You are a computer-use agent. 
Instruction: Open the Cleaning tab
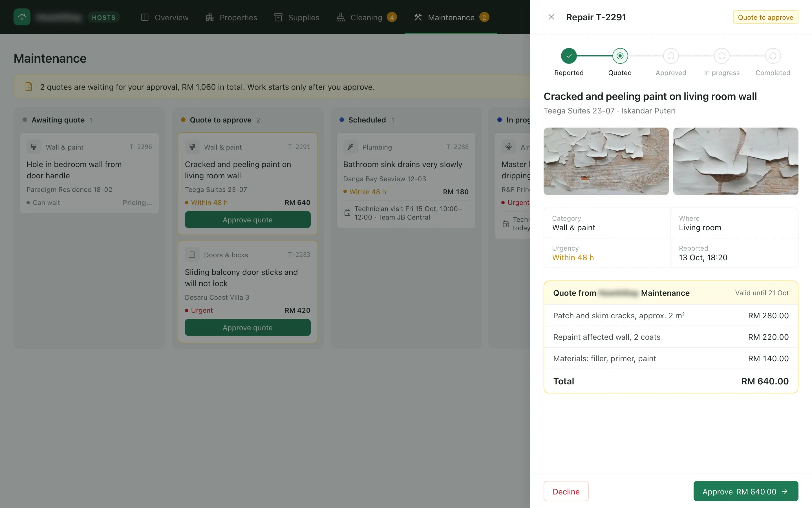click(367, 17)
